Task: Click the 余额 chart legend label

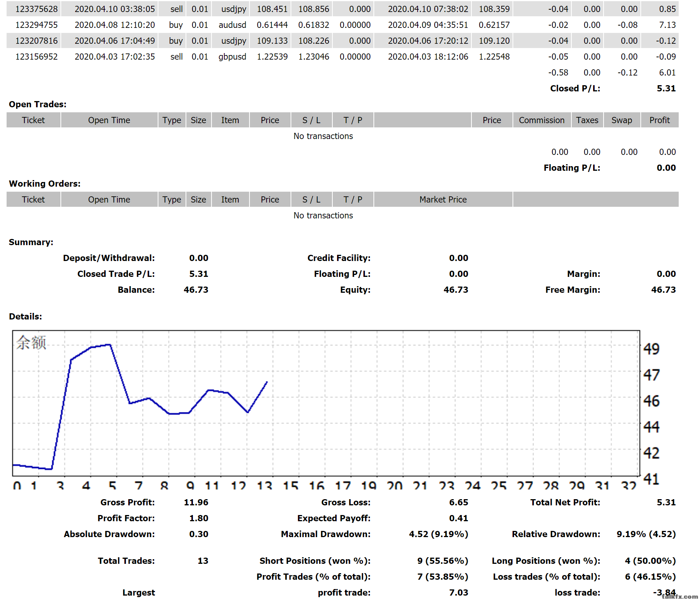Action: 31,343
